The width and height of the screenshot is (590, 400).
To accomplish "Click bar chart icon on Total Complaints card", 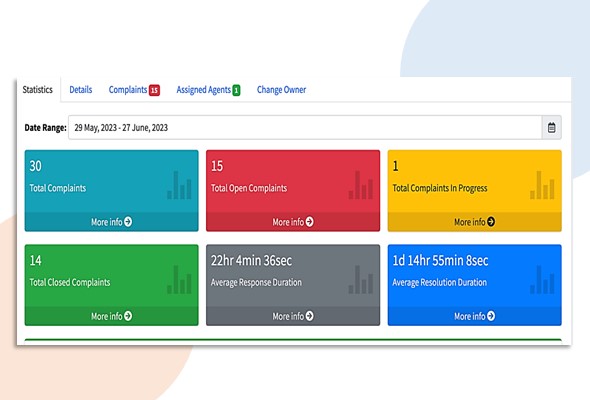I will pos(179,185).
